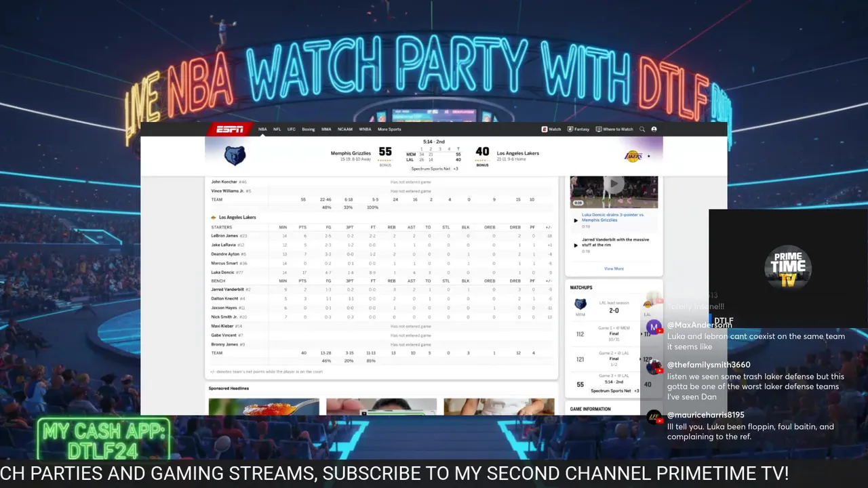Open the Memphis Grizzlies team name link
Viewport: 868px width, 488px height.
click(351, 153)
